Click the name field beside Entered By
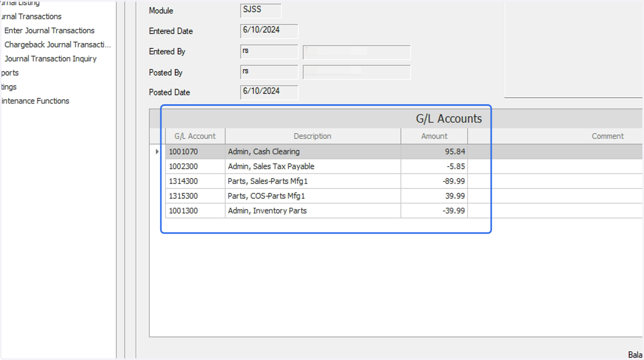644x360 pixels. [x=357, y=52]
